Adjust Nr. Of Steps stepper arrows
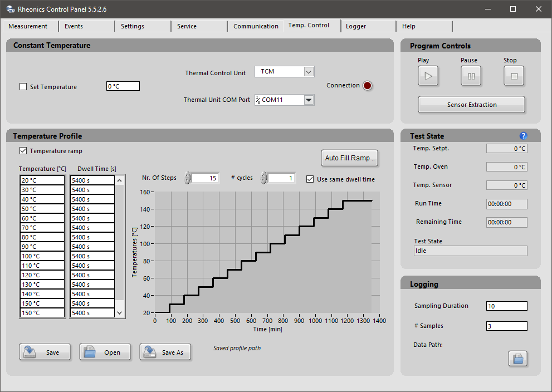 coord(188,178)
